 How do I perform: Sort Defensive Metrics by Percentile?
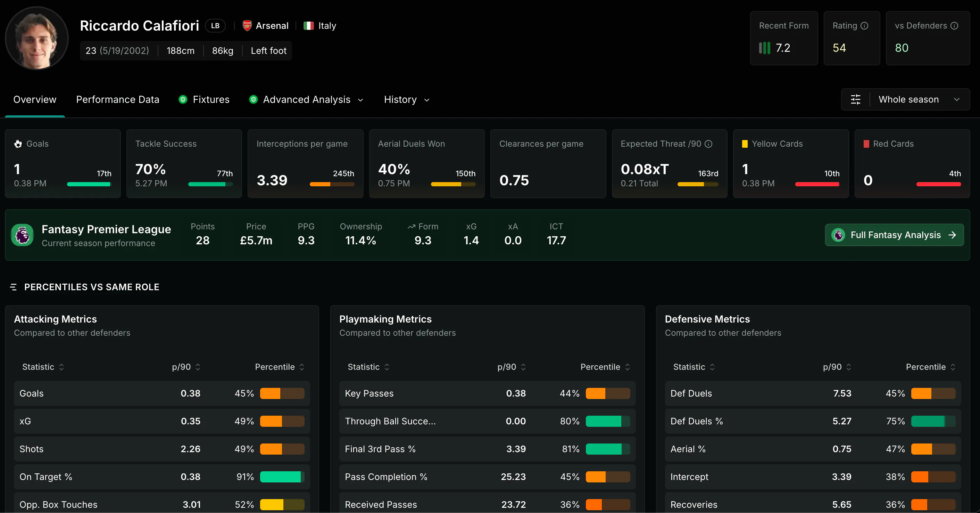[x=931, y=367]
